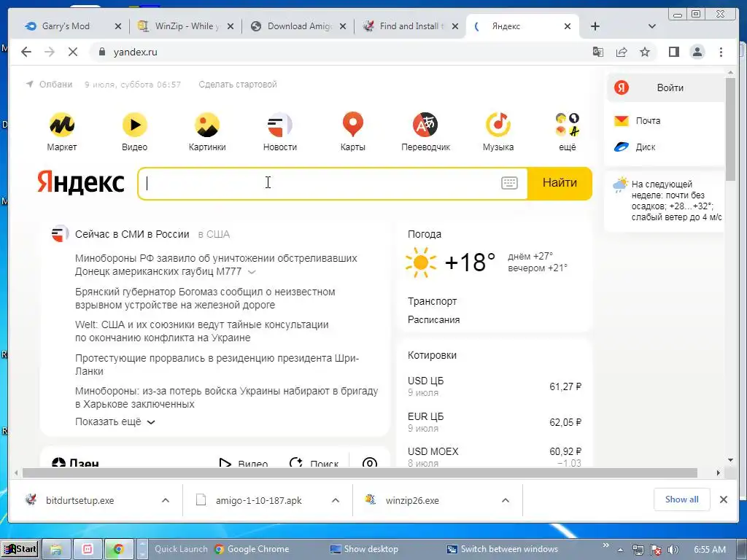Expand options for amigo-1-10-187.apk download
This screenshot has width=747, height=560.
336,500
